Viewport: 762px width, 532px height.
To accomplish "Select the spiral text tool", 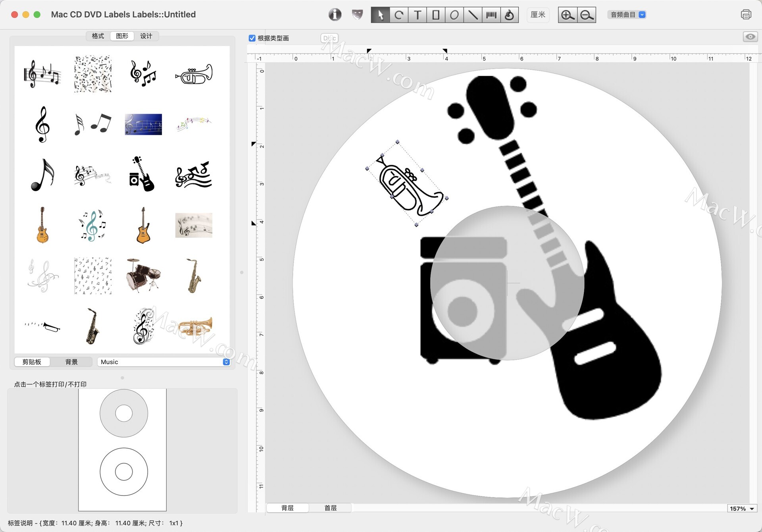I will click(x=510, y=15).
